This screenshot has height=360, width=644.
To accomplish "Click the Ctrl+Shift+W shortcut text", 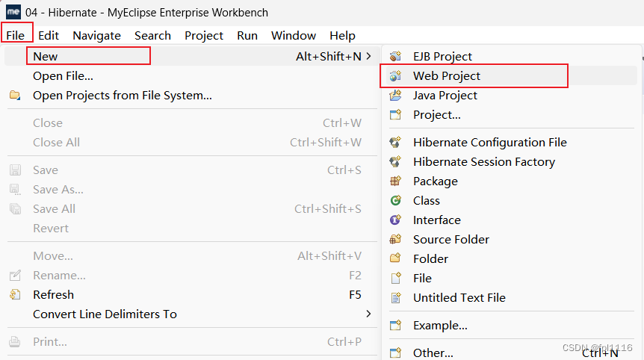I will (x=326, y=142).
